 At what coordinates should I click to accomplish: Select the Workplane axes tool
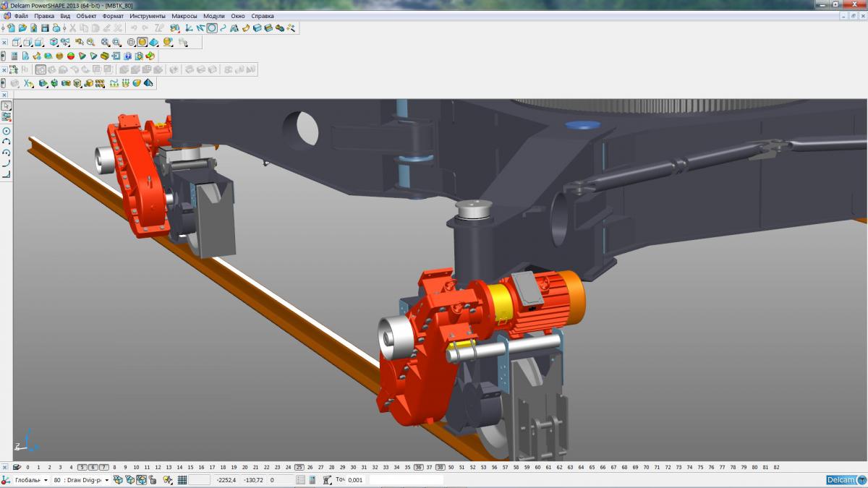click(188, 28)
